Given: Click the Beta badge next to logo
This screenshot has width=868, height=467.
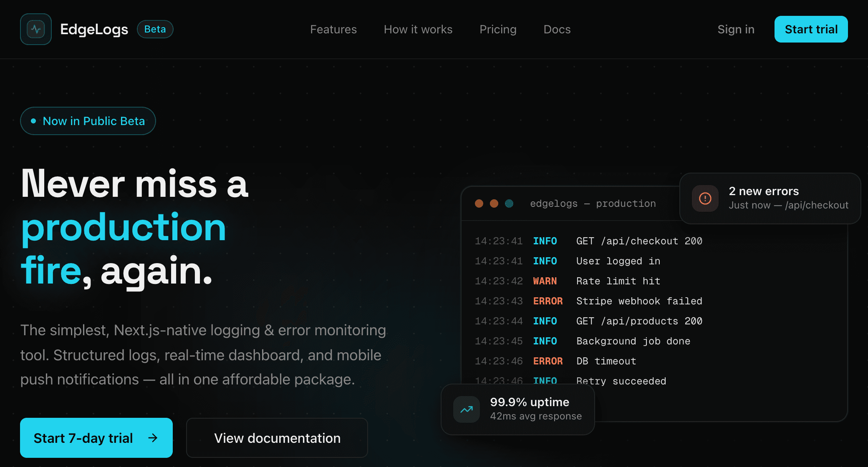Looking at the screenshot, I should pyautogui.click(x=155, y=29).
